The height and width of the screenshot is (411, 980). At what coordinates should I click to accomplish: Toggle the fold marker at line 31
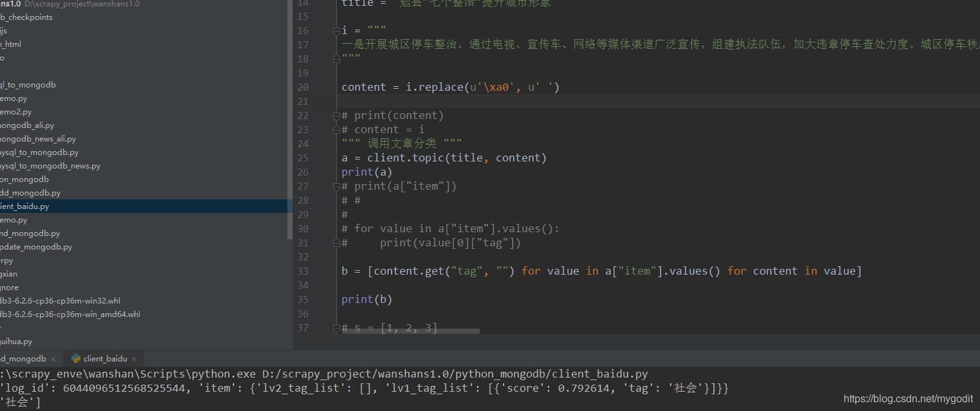pos(336,242)
